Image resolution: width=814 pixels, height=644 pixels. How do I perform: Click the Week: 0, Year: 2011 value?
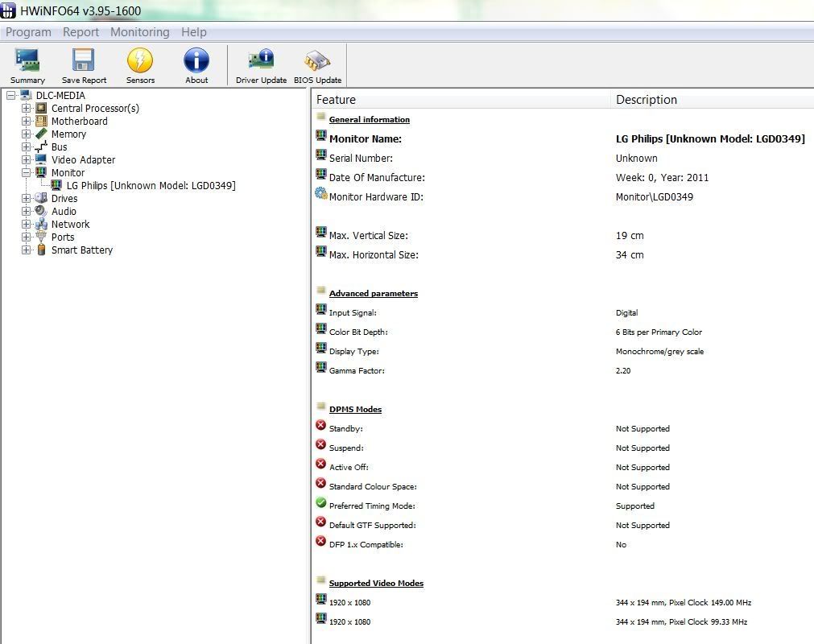click(662, 177)
